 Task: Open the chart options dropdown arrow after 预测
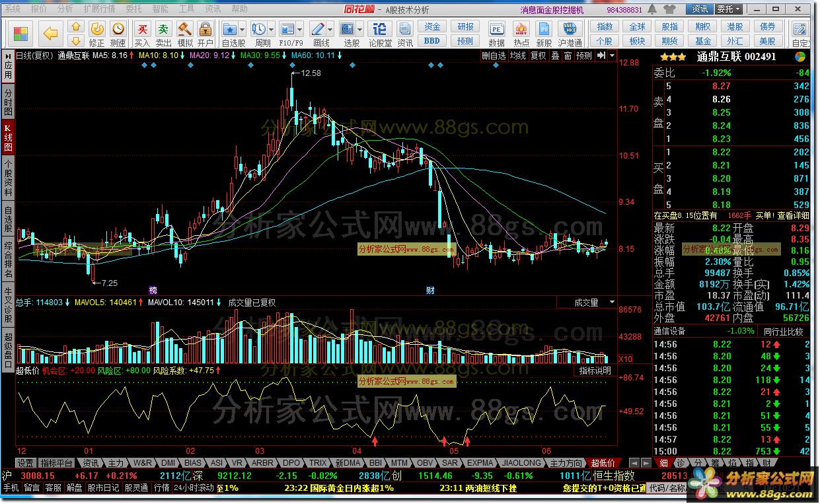(613, 56)
